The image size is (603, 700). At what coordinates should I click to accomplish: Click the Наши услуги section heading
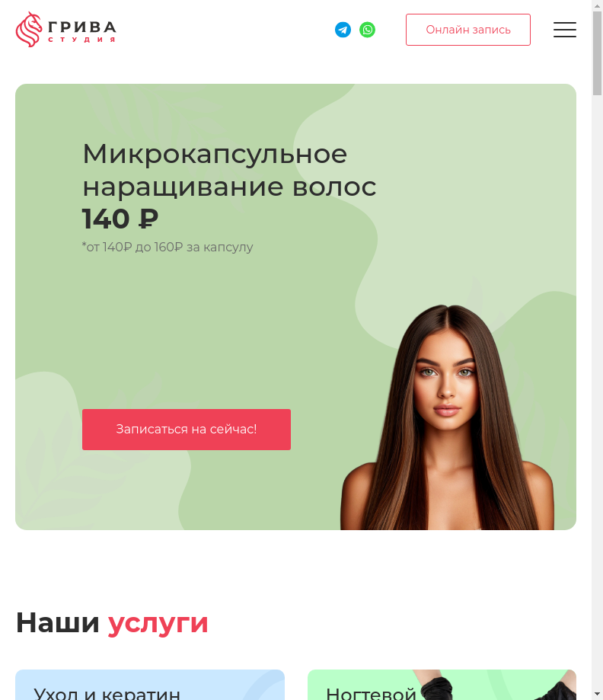(112, 622)
